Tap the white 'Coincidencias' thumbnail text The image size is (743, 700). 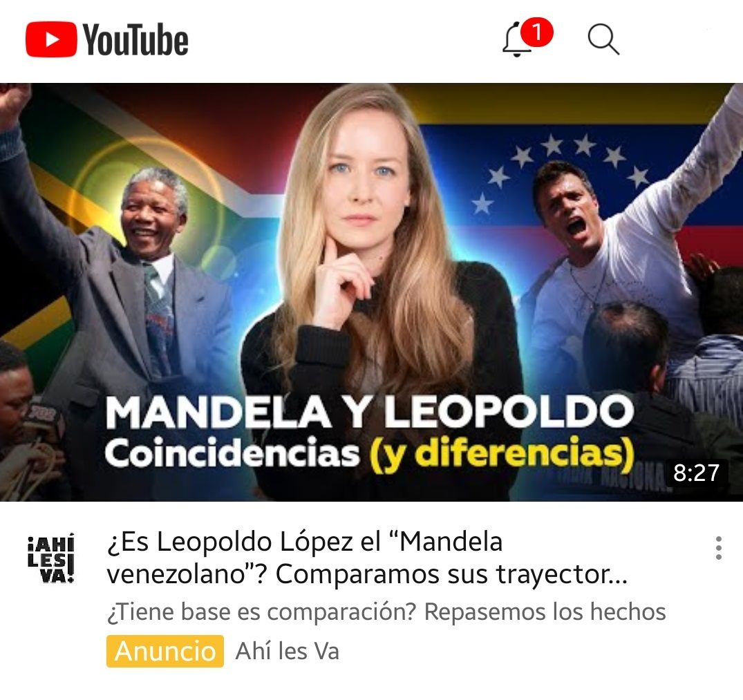232,453
